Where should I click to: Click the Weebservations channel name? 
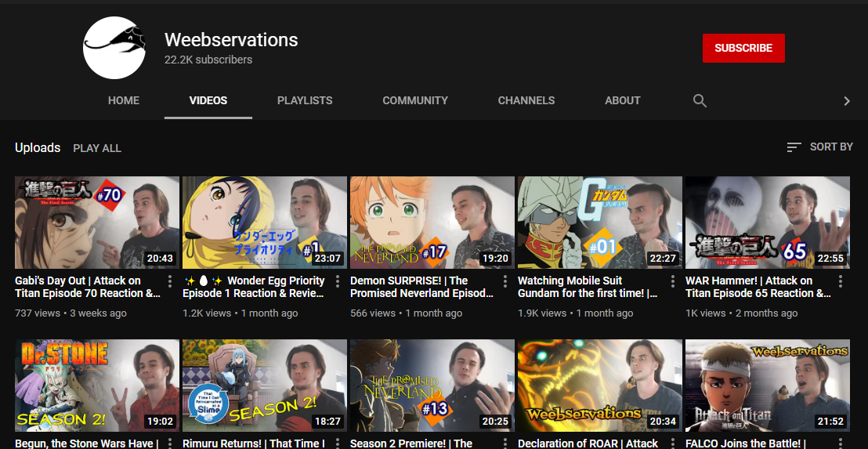pos(231,39)
